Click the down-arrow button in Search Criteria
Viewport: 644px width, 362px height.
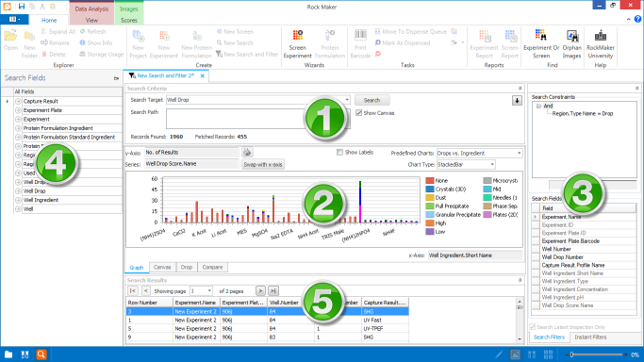click(x=517, y=100)
